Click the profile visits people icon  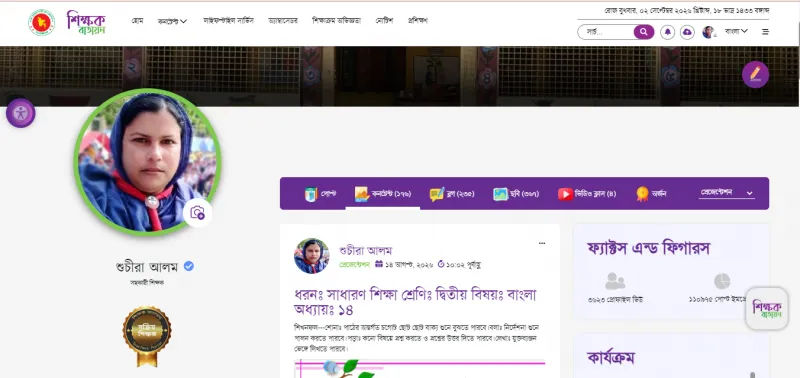(x=615, y=281)
